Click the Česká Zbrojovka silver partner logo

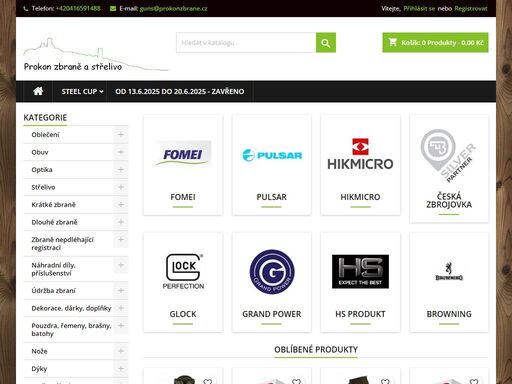click(x=449, y=155)
